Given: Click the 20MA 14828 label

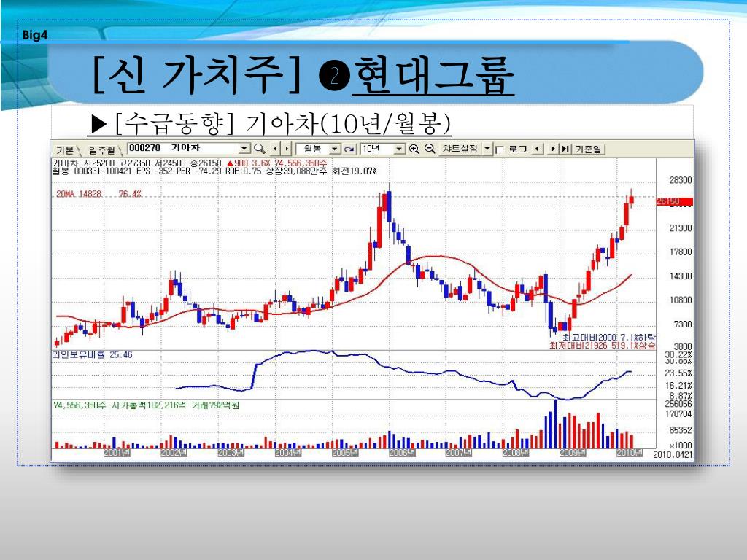Looking at the screenshot, I should click(79, 194).
